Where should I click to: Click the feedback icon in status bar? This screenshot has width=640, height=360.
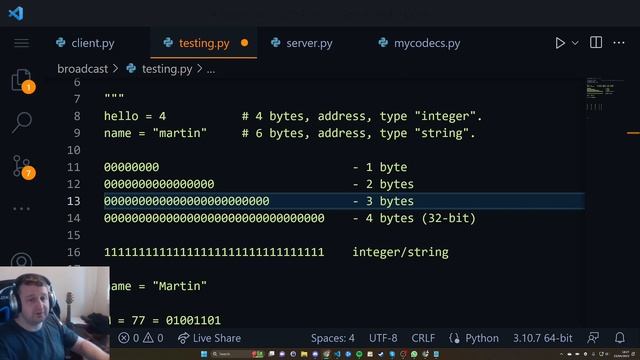[593, 338]
